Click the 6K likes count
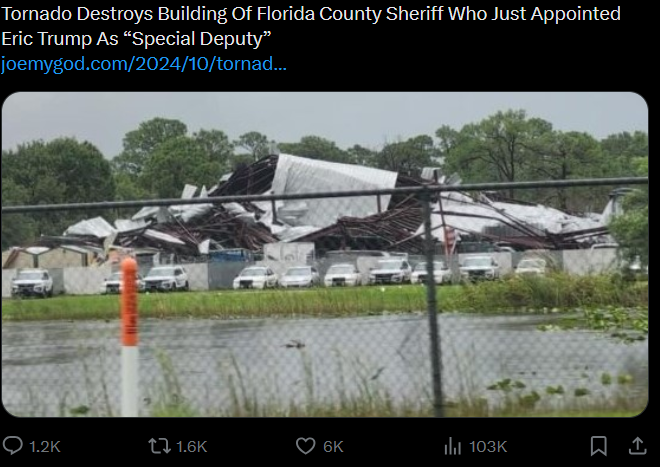 (333, 447)
